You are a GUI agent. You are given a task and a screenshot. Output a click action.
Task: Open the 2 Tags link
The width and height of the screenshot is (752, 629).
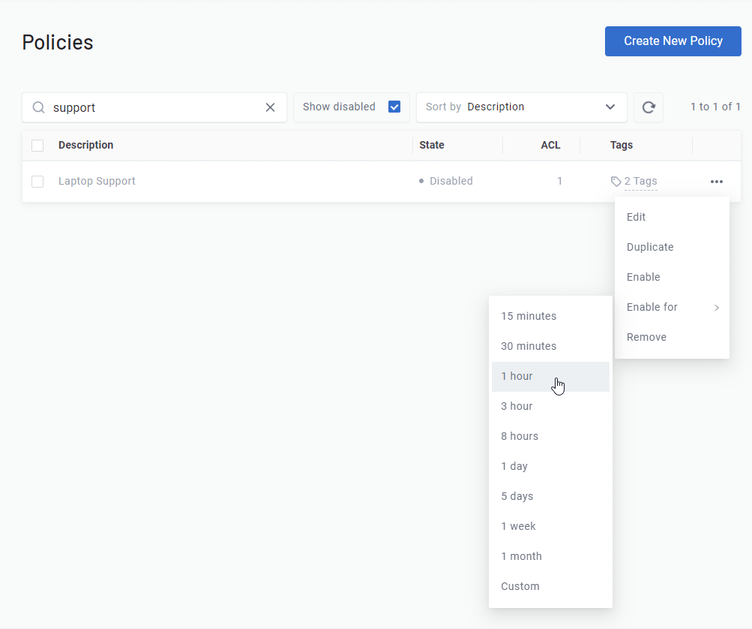click(641, 181)
